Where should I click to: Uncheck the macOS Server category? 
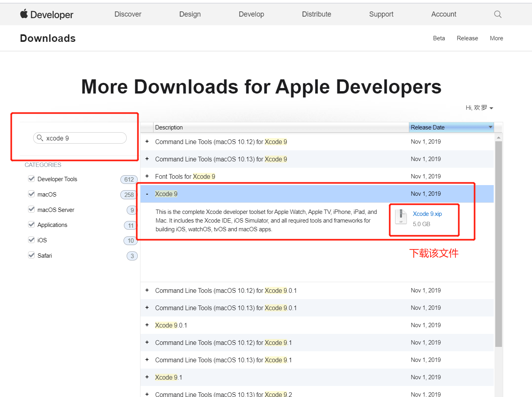[x=32, y=209]
